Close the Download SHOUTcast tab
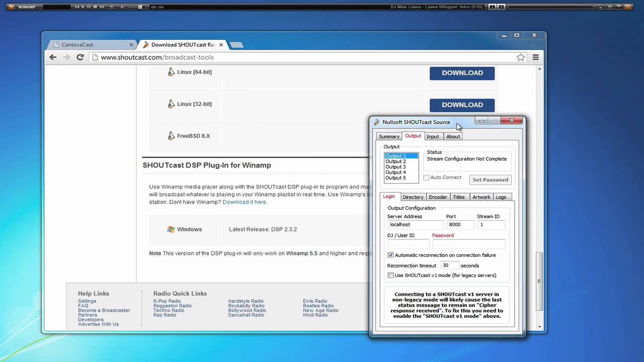 (221, 45)
